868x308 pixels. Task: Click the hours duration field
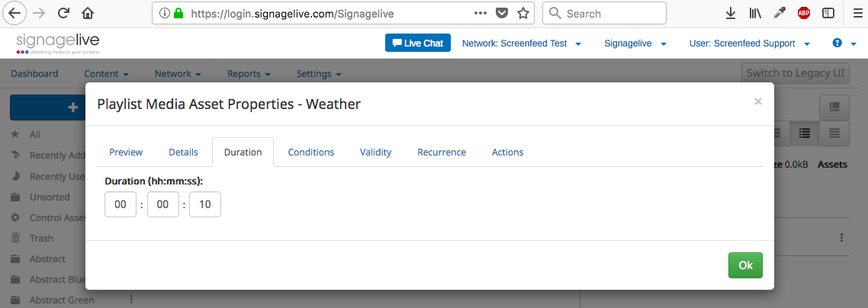click(121, 204)
